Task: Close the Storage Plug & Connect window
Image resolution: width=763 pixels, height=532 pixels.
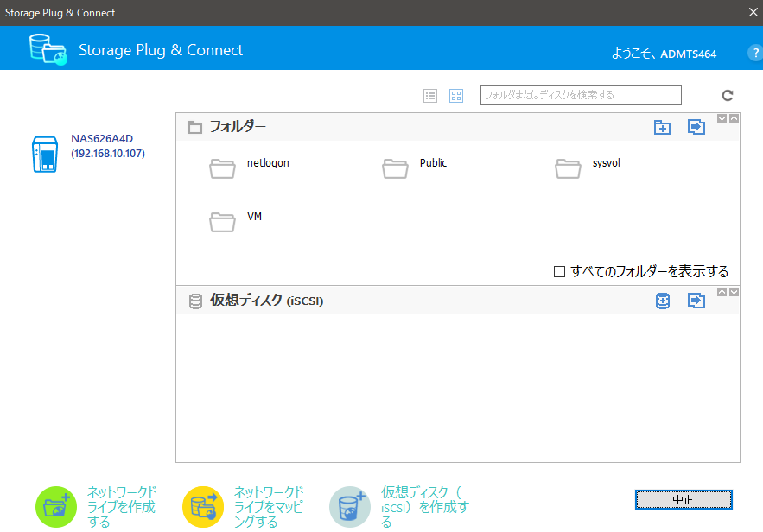Action: click(753, 12)
